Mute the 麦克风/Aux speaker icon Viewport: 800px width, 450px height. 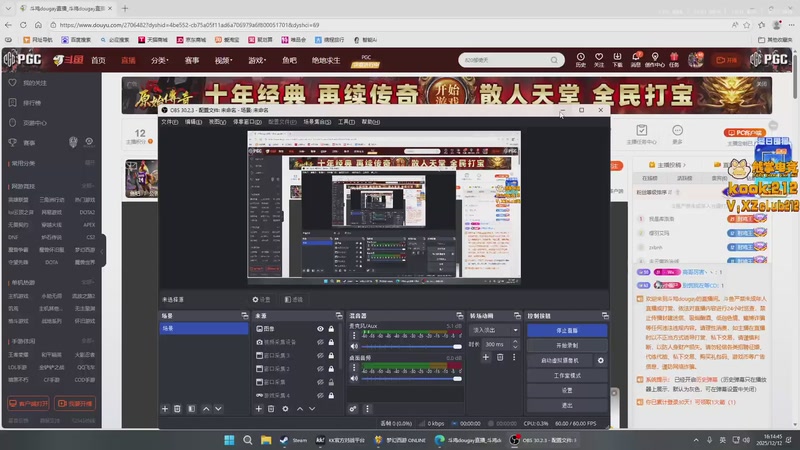tap(354, 346)
